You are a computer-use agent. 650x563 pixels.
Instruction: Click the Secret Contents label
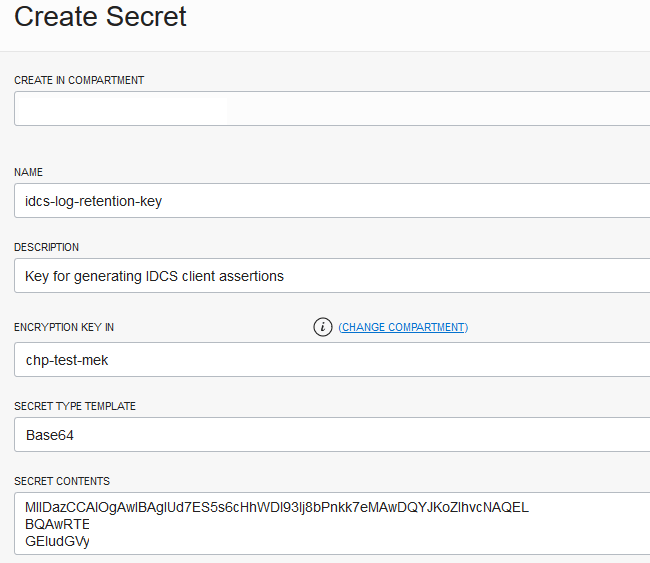tap(62, 481)
